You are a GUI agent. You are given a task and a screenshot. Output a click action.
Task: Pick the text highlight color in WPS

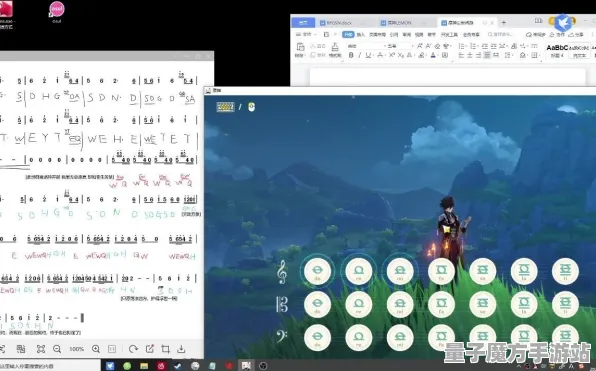421,55
